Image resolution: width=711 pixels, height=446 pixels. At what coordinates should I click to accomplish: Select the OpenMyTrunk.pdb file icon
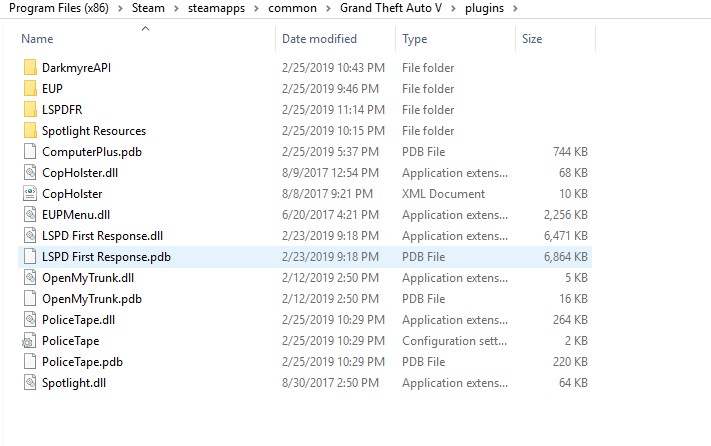(x=30, y=299)
